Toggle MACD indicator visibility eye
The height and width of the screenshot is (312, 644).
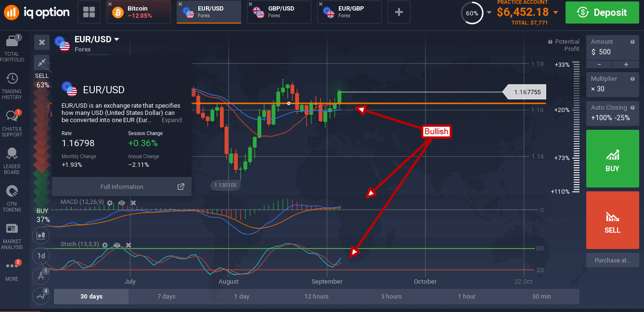click(x=122, y=203)
